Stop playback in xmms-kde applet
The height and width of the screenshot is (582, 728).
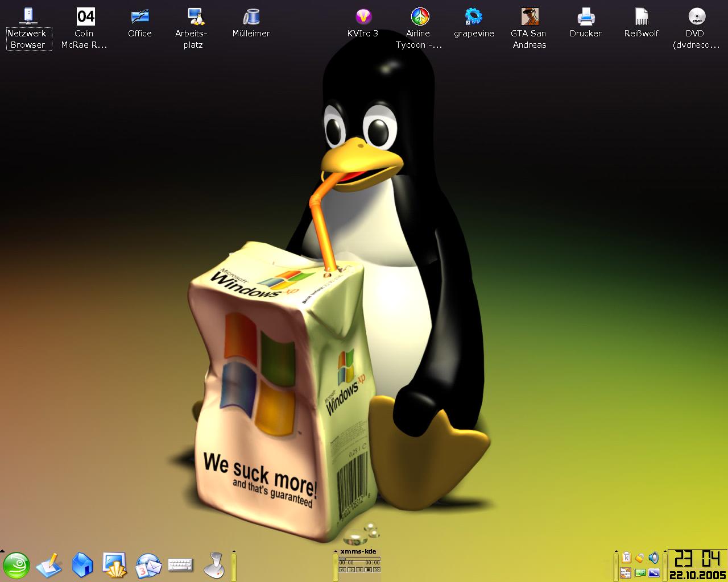click(368, 569)
